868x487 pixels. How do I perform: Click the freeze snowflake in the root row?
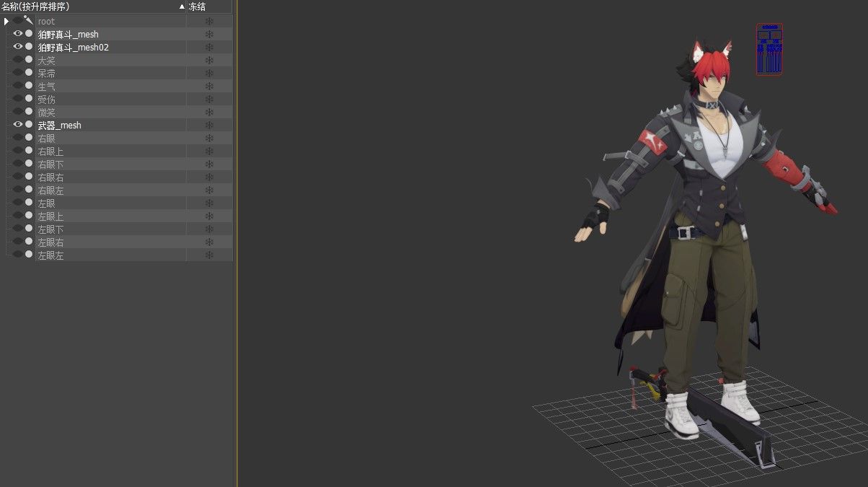[209, 22]
